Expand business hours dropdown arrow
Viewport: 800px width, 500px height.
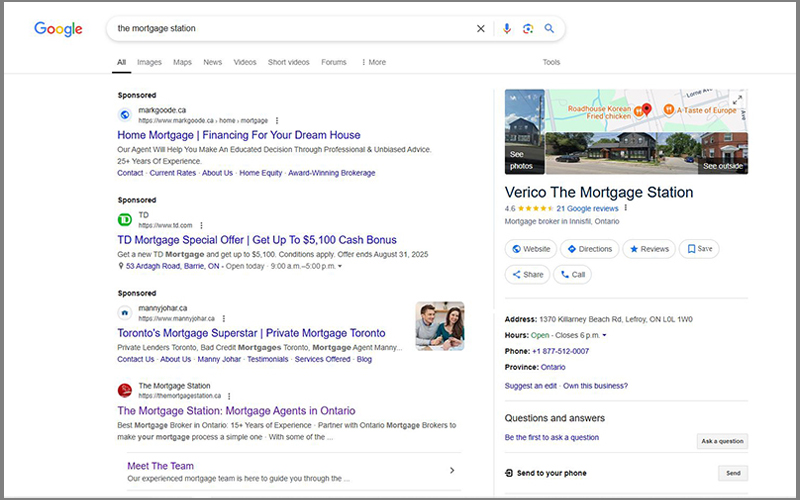point(605,336)
